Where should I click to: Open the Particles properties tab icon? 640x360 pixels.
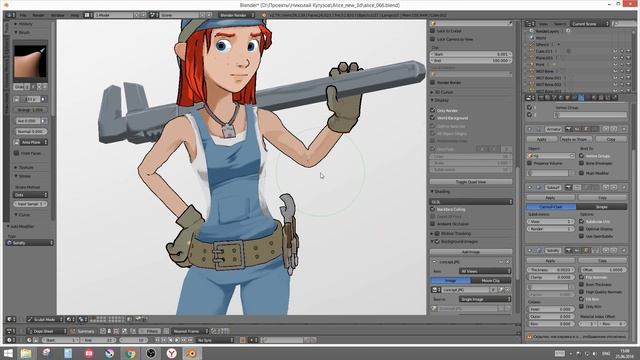point(607,98)
